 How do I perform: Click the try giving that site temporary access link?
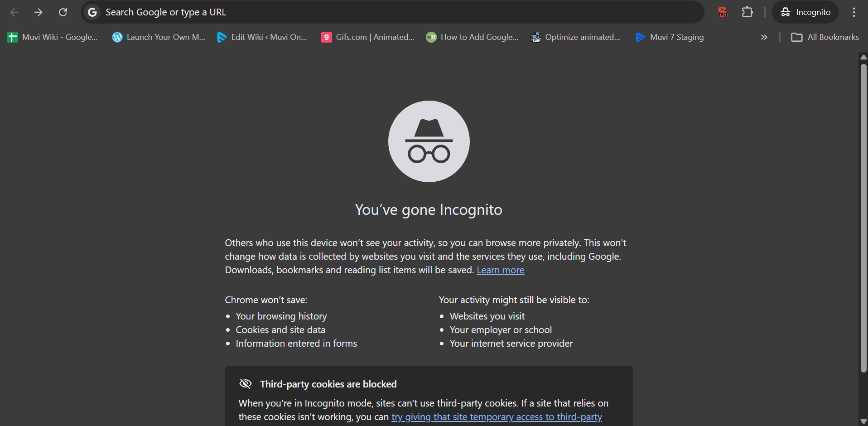pos(497,417)
